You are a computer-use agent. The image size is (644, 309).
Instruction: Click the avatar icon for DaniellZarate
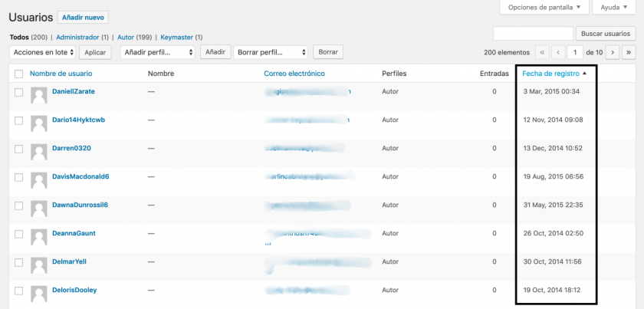pyautogui.click(x=38, y=95)
